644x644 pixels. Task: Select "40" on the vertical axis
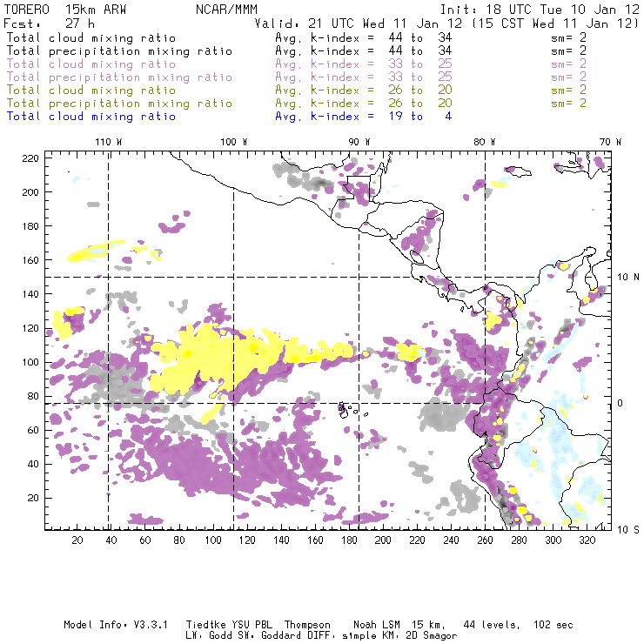(x=33, y=464)
